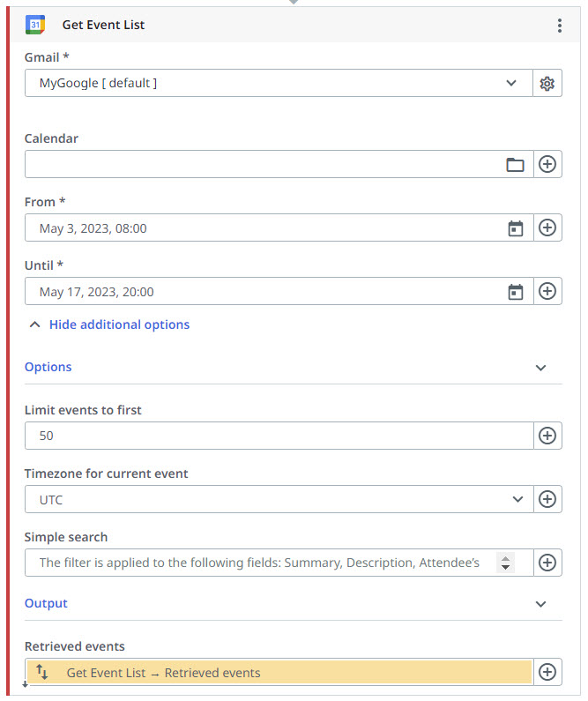Viewport: 588px width, 701px height.
Task: Click the Simple search stepper arrows
Action: click(505, 563)
